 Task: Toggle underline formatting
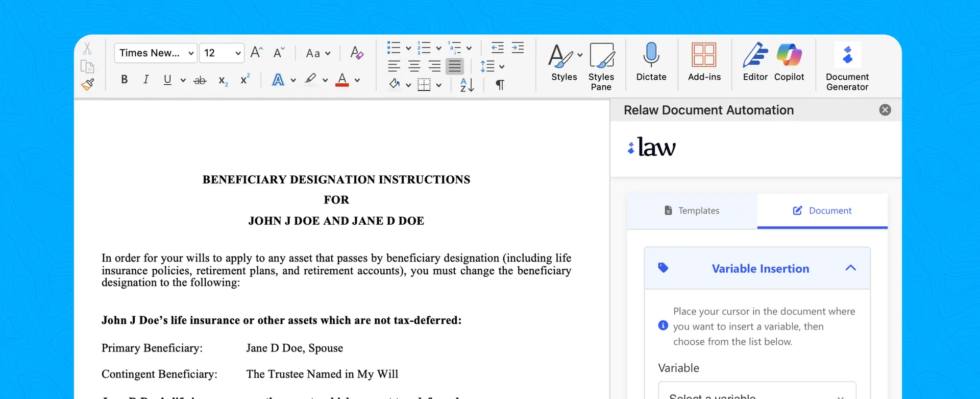[167, 80]
